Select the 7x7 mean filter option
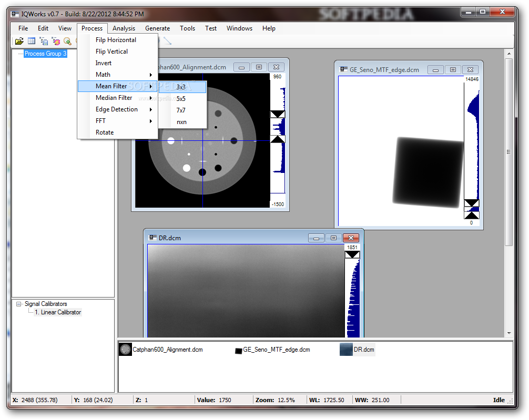 click(x=182, y=110)
